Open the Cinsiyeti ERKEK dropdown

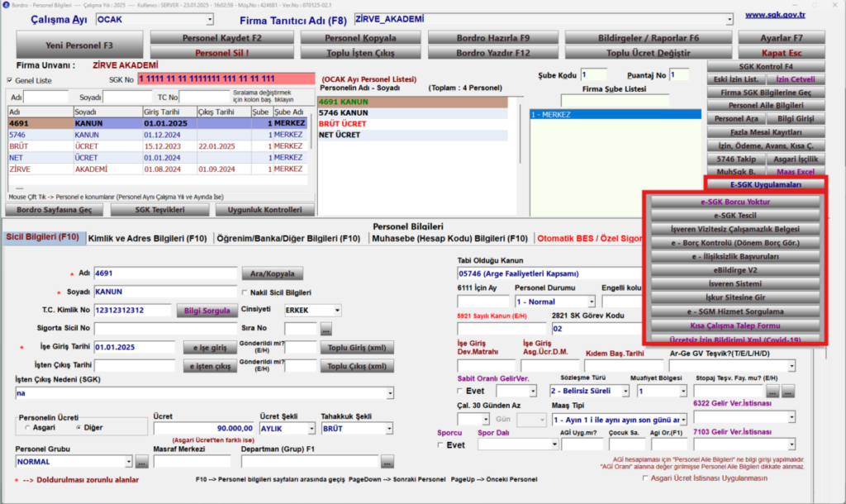(337, 311)
